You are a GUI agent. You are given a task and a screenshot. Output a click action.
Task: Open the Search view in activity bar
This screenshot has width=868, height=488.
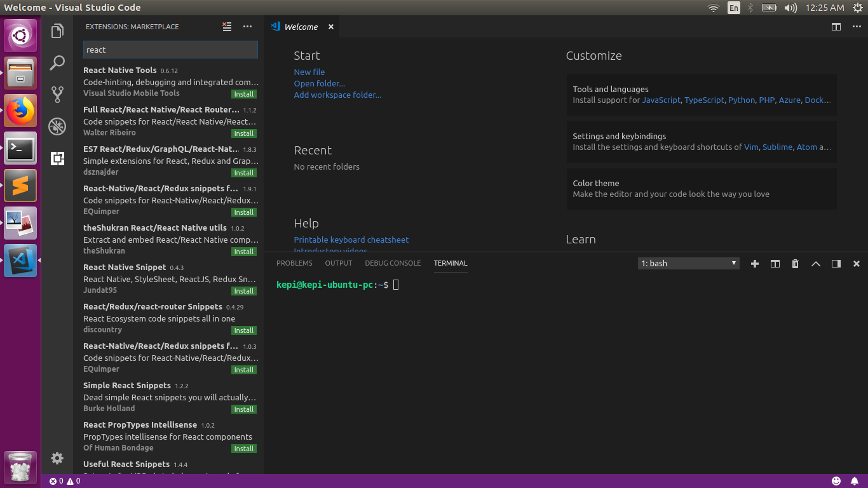[x=57, y=62]
